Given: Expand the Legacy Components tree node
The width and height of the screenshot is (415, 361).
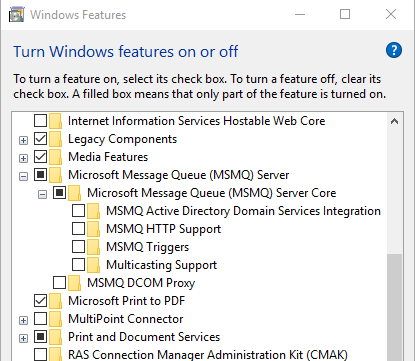Looking at the screenshot, I should (x=23, y=140).
